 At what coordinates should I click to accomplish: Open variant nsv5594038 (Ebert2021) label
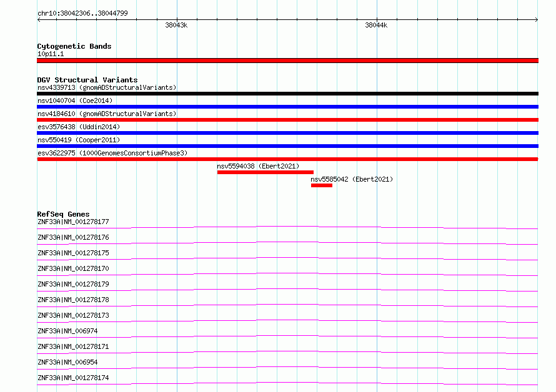pyautogui.click(x=258, y=166)
